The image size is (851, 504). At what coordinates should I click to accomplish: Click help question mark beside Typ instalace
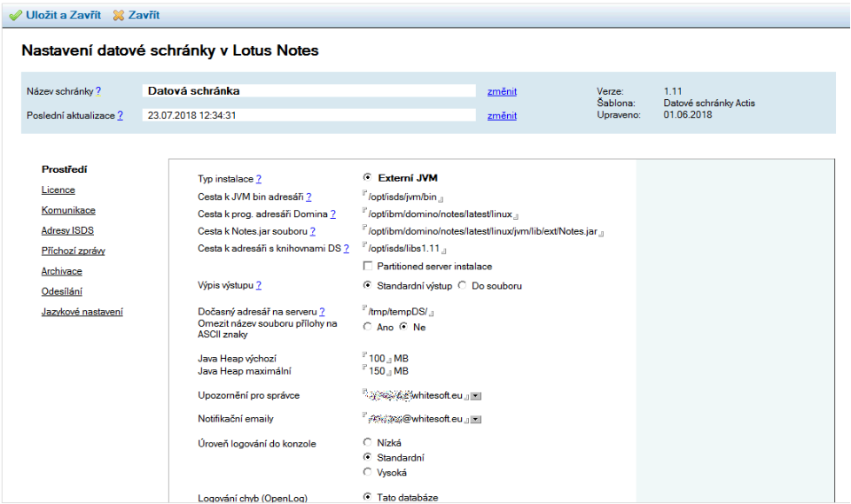click(x=259, y=179)
